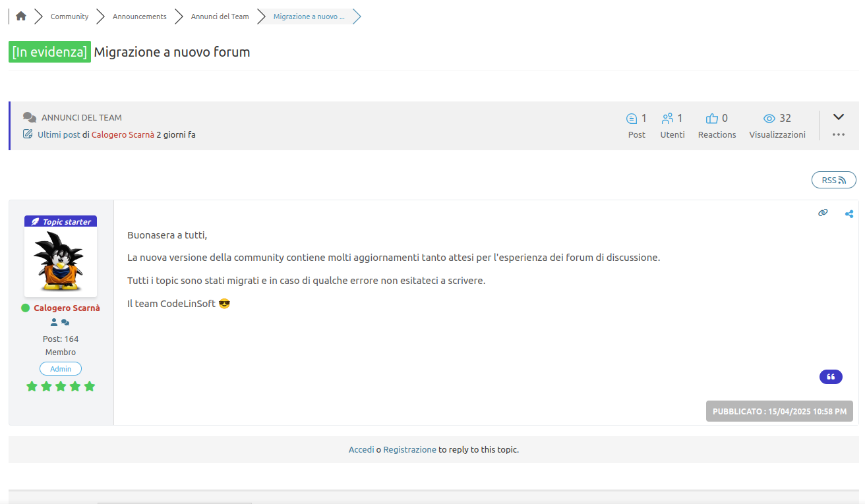Screen dimensions: 865x504
Task: Click the five-star rating under Admin
Action: tap(61, 386)
